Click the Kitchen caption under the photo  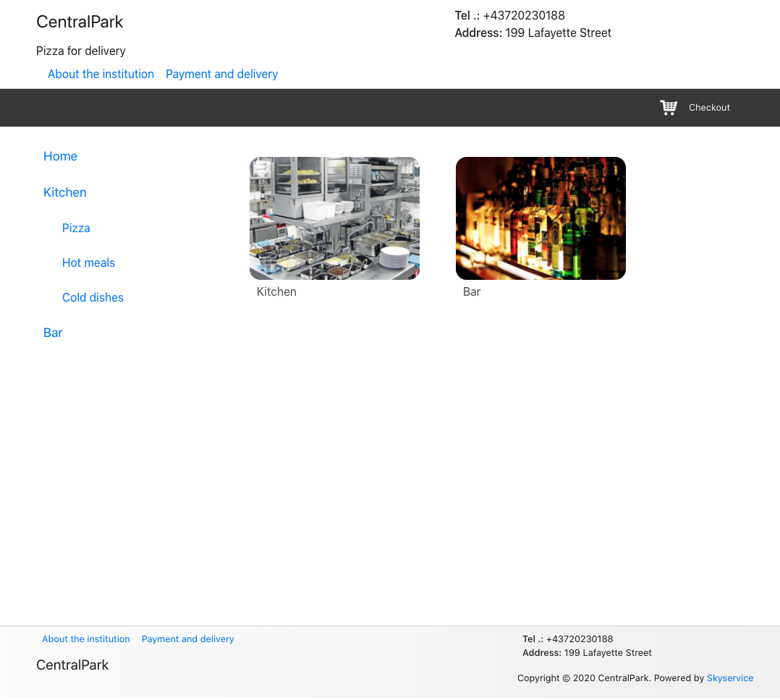[276, 292]
